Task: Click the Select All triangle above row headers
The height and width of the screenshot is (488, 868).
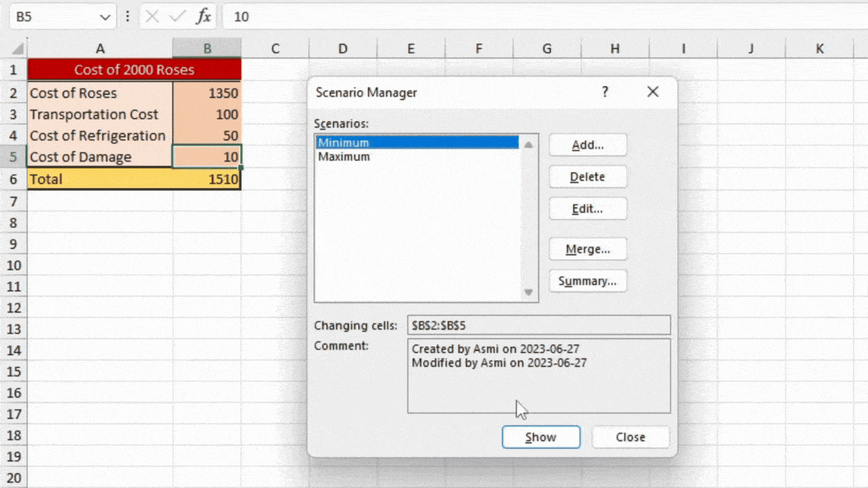Action: (x=17, y=48)
